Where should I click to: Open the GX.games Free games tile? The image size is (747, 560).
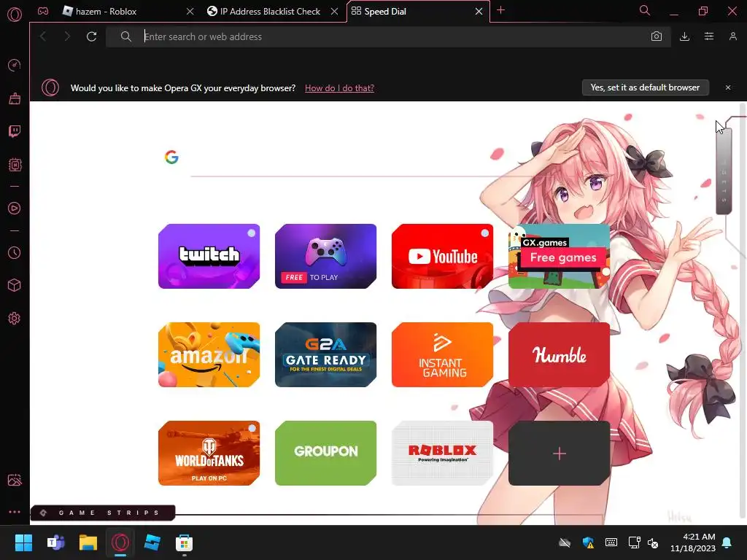coord(560,256)
